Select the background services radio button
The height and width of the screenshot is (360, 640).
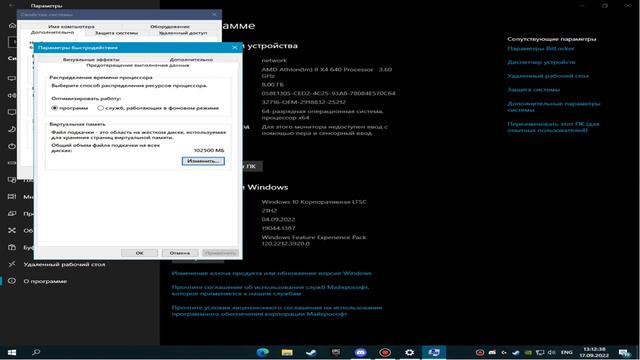(x=100, y=108)
